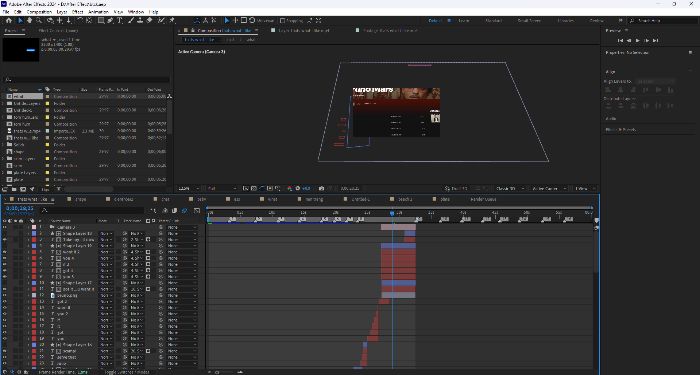Toggle visibility eye of layer 1 Camera
The image size is (700, 375).
(5, 227)
